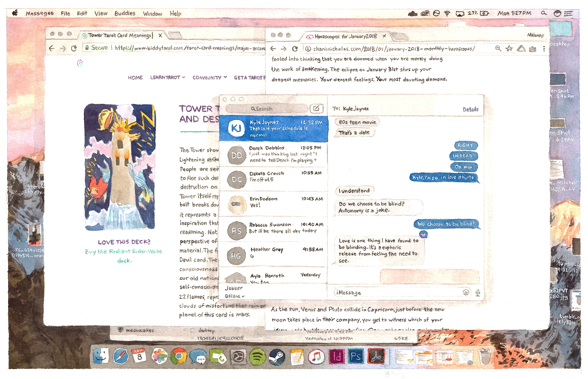The image size is (588, 379).
Task: Open the Help menu
Action: click(175, 14)
